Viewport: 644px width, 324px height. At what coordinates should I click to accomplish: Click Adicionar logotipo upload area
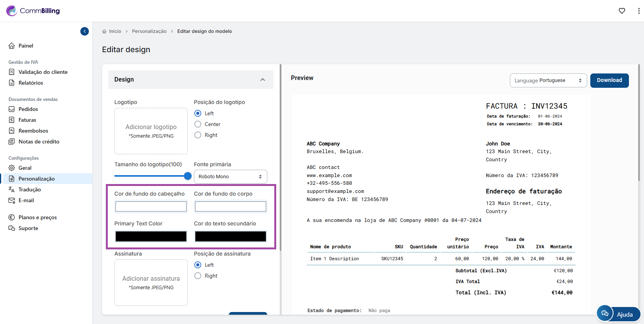[x=151, y=131]
